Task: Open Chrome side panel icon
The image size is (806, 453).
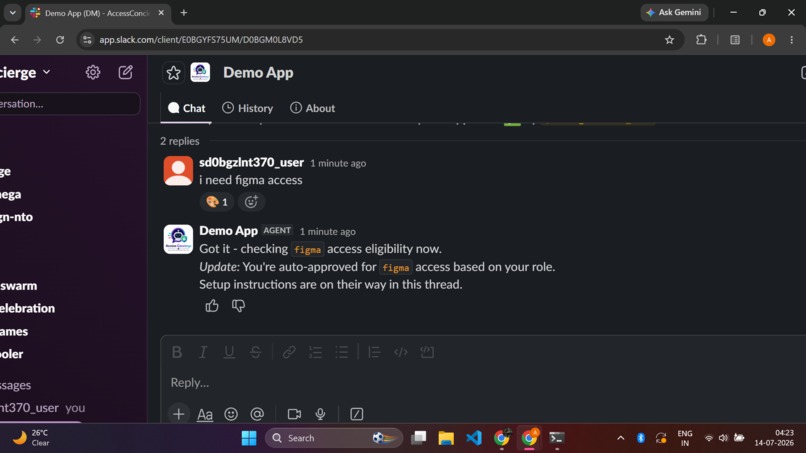Action: [x=735, y=40]
